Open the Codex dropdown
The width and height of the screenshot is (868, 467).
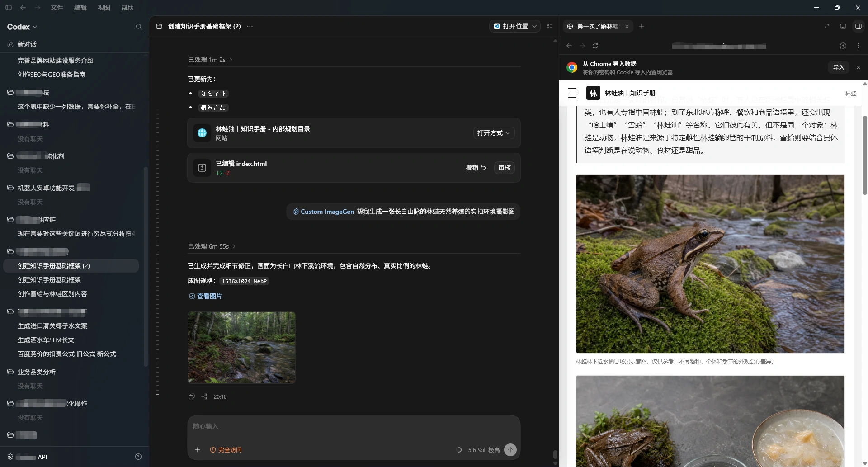22,27
